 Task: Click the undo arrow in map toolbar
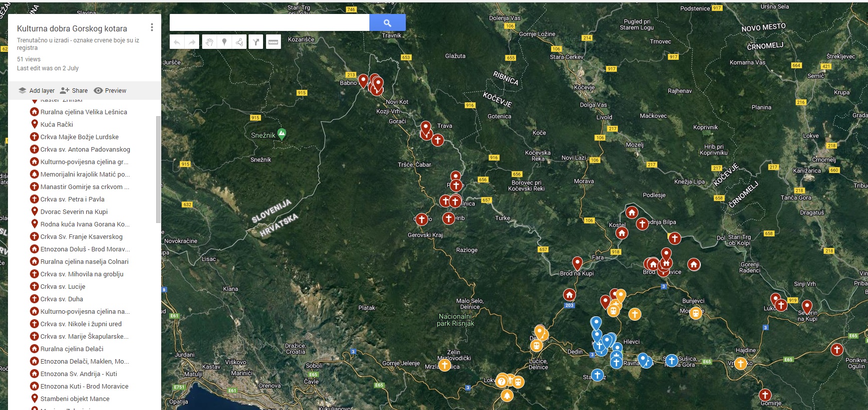pos(177,42)
